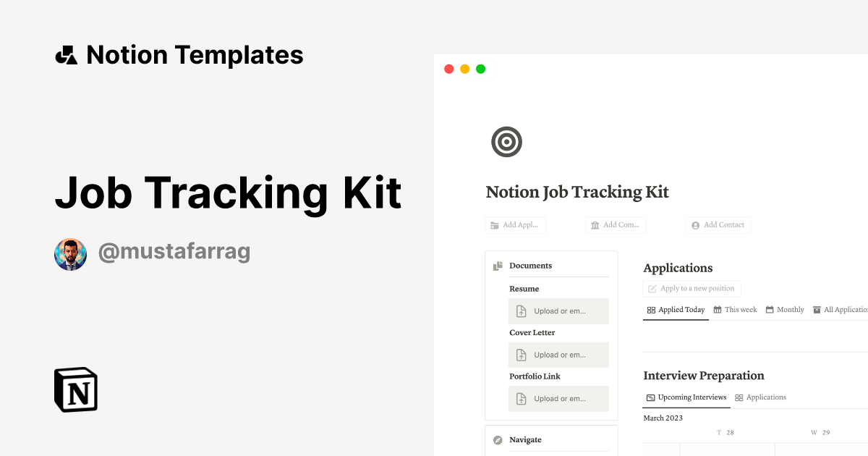Click Apply to a new position

click(692, 288)
